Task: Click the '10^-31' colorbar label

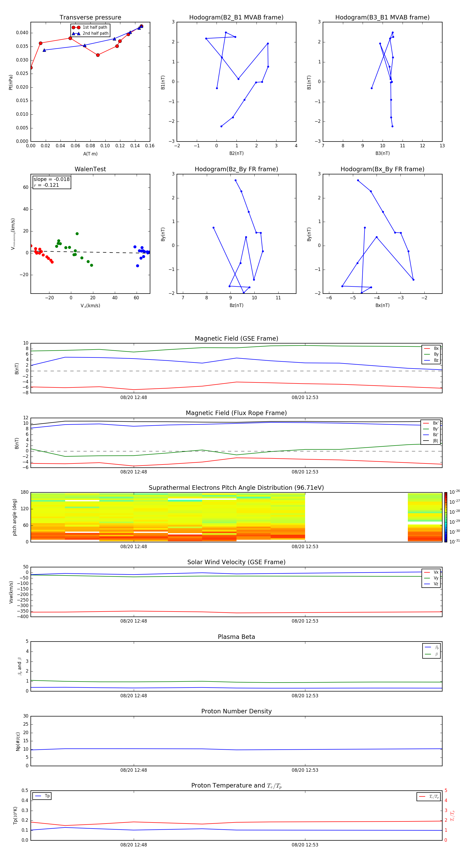Action: point(455,542)
